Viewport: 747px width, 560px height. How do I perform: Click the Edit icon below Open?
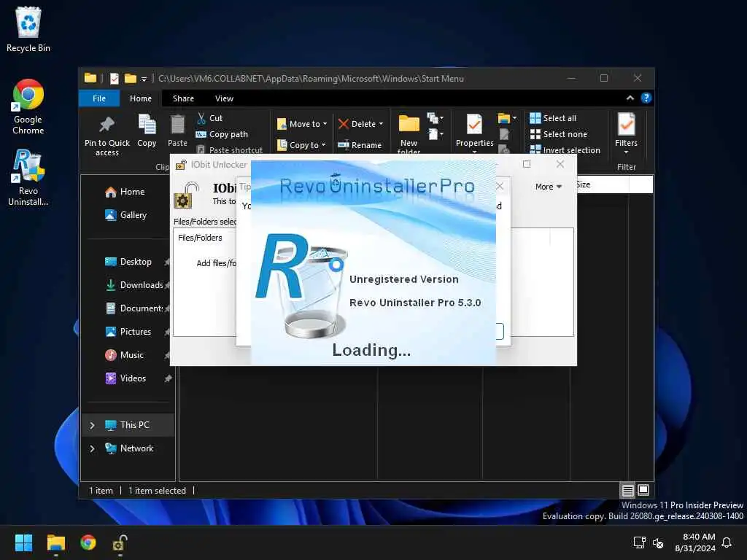tap(504, 135)
